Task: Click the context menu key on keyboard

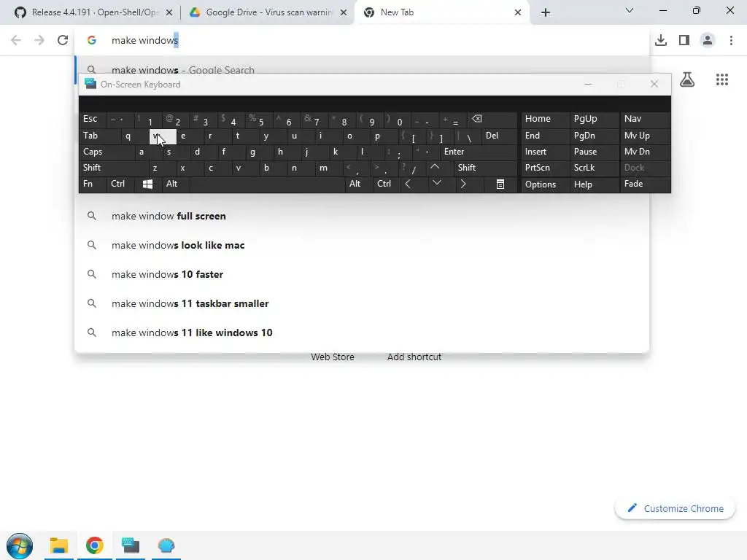Action: pyautogui.click(x=500, y=184)
